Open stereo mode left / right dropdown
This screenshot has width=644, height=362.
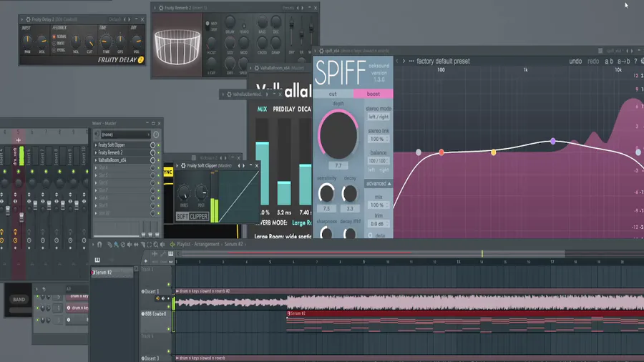point(379,117)
